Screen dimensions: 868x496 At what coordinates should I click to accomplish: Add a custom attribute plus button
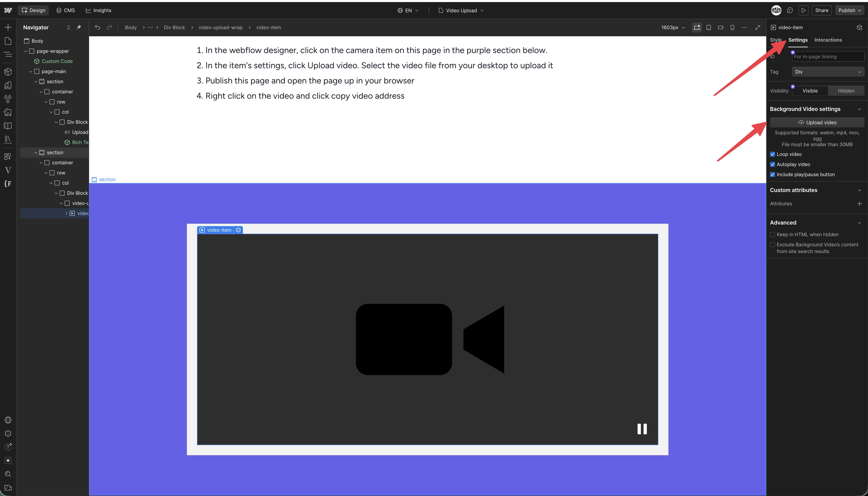859,204
